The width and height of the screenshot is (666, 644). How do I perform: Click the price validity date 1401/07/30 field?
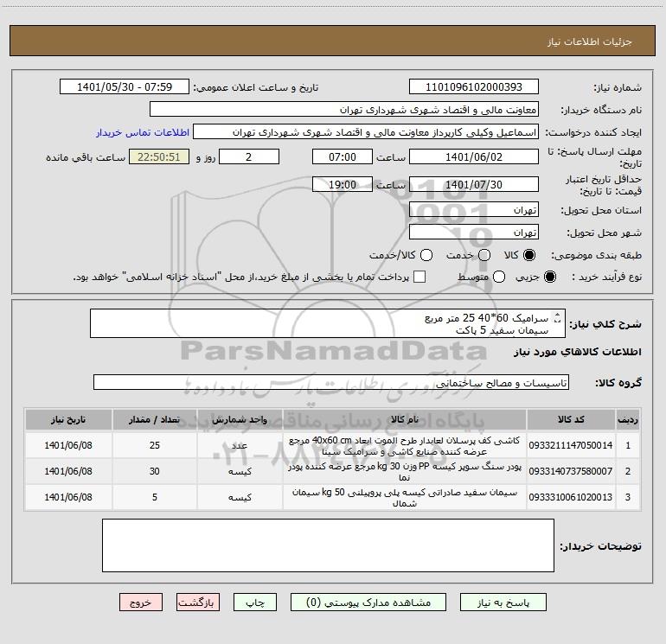coord(474,184)
